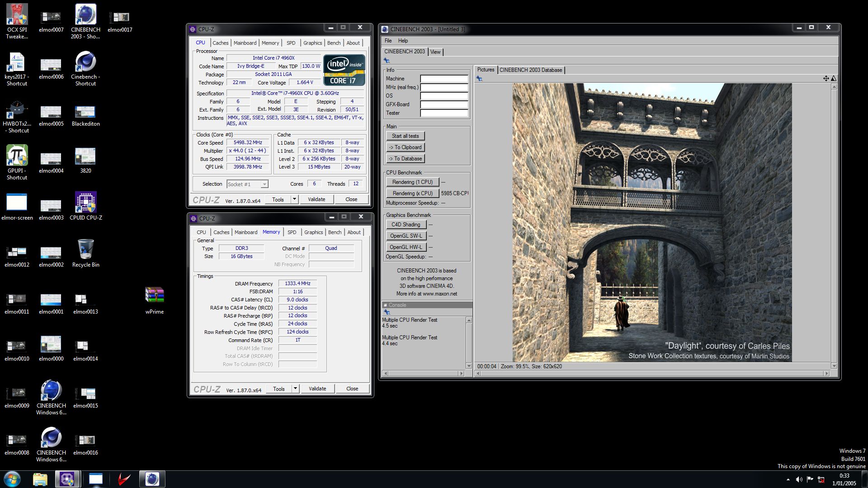The image size is (868, 488).
Task: Open Mainboard tab in top CPU-Z
Action: pyautogui.click(x=245, y=43)
